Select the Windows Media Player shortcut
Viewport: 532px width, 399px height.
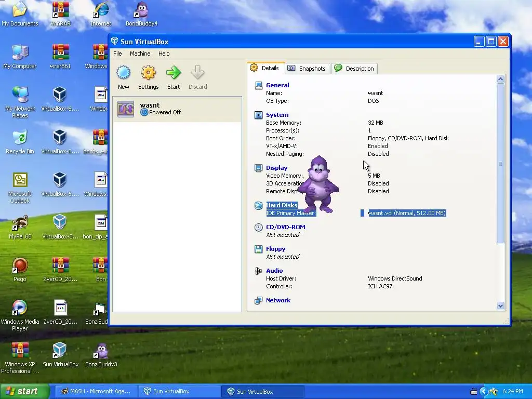click(x=20, y=315)
